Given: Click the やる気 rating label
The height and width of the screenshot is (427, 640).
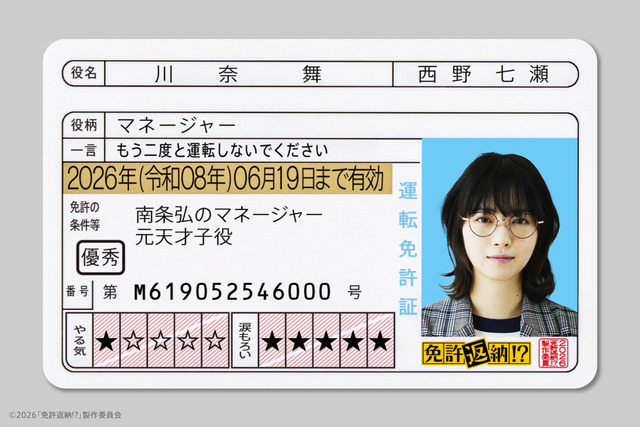Looking at the screenshot, I should click(80, 340).
